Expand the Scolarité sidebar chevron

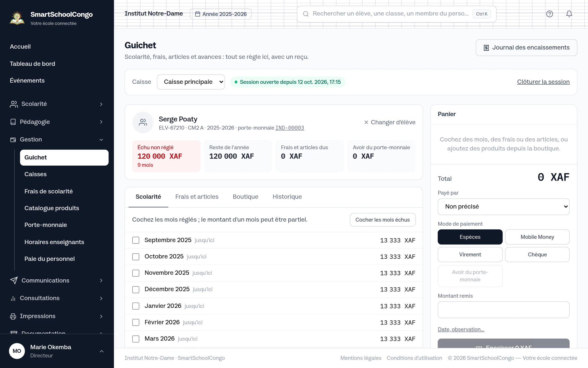[x=101, y=104]
